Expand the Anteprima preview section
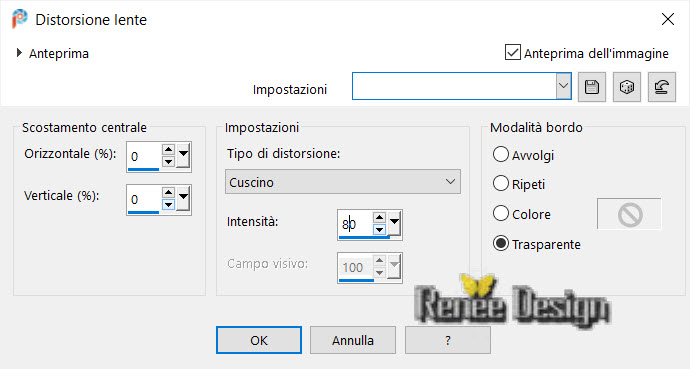 tap(19, 53)
